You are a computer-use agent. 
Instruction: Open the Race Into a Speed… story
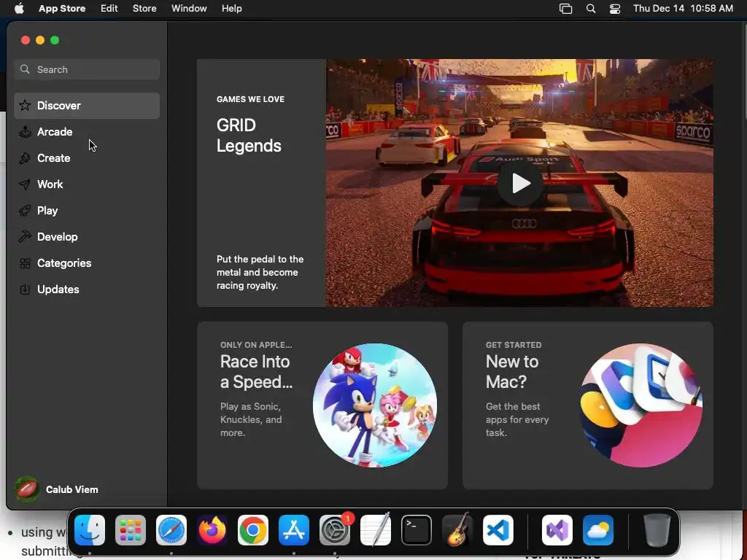(322, 405)
